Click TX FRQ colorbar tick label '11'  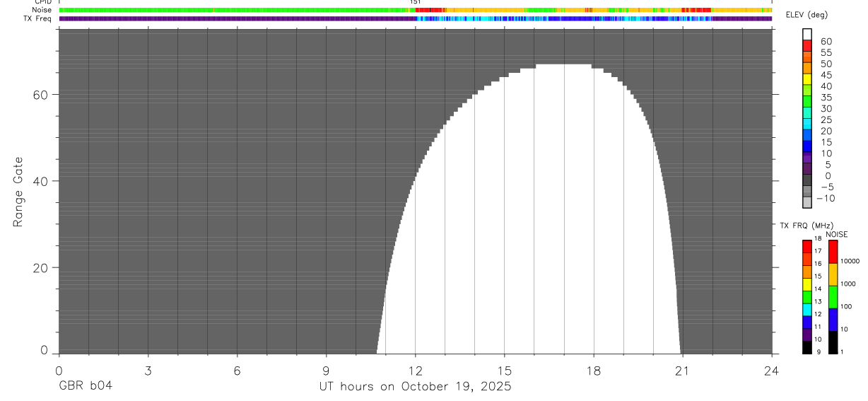[x=818, y=327]
